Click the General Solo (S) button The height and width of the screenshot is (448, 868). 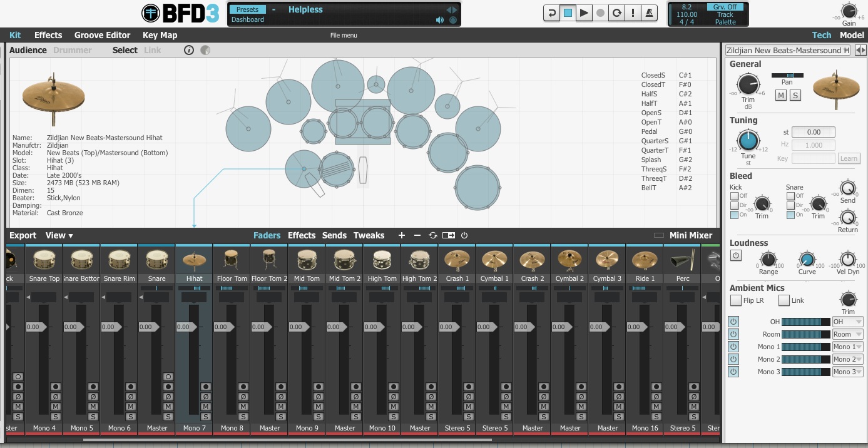(795, 95)
